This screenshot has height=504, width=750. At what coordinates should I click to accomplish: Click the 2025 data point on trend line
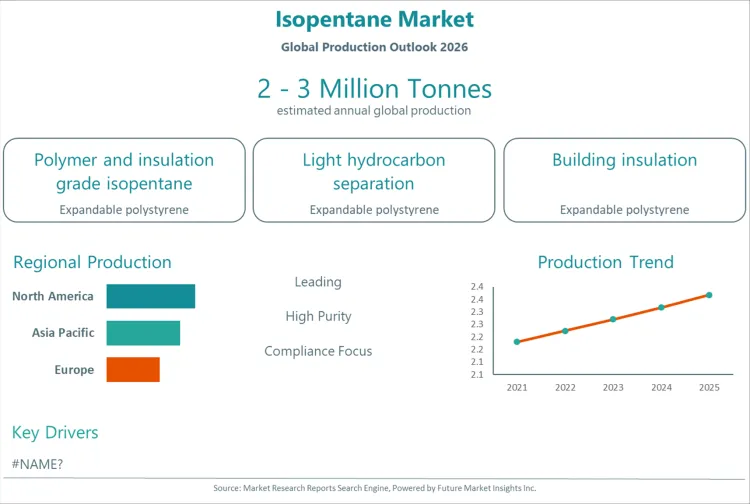[x=709, y=295]
